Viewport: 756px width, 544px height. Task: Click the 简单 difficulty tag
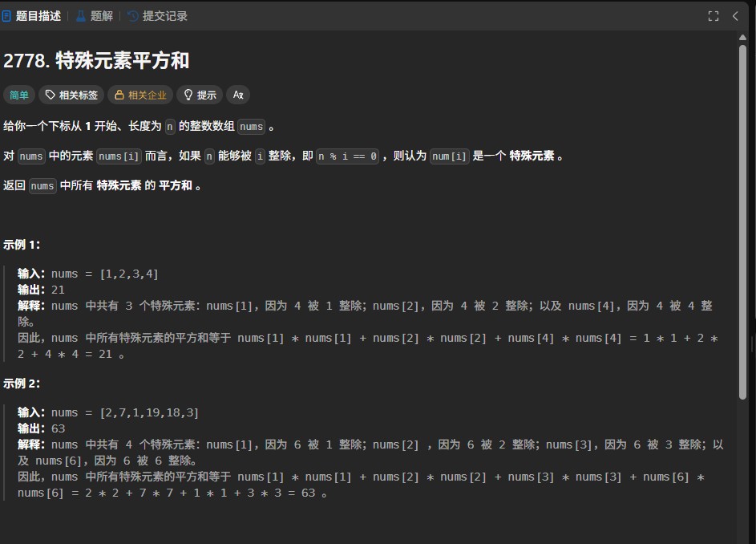(x=19, y=95)
